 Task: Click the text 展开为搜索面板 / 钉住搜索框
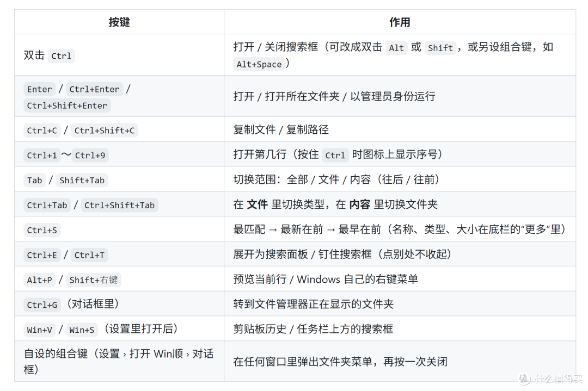pos(302,255)
